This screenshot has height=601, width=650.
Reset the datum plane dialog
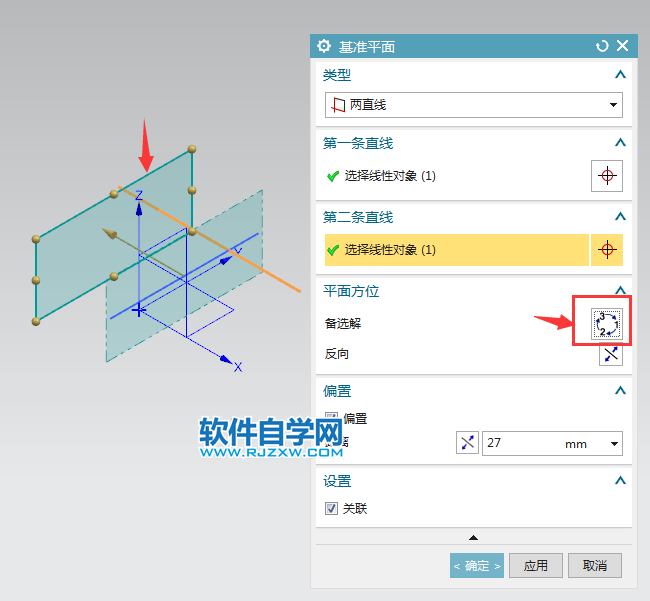[602, 46]
